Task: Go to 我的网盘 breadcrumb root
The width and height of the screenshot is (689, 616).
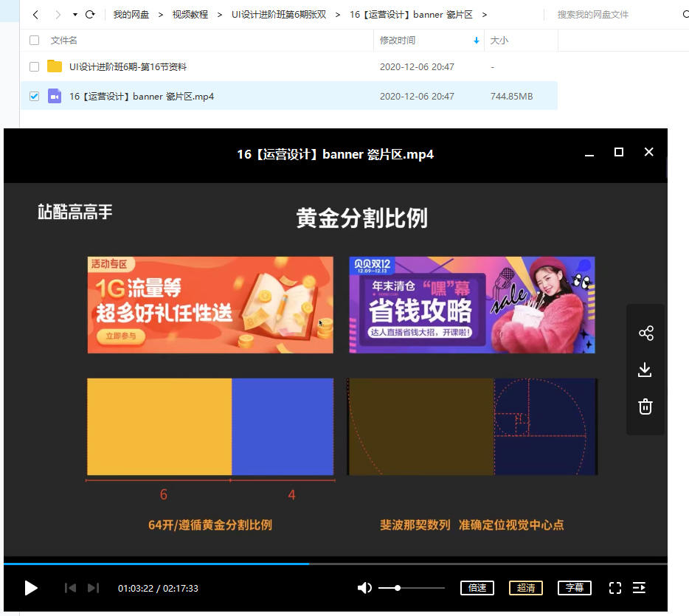Action: (131, 15)
